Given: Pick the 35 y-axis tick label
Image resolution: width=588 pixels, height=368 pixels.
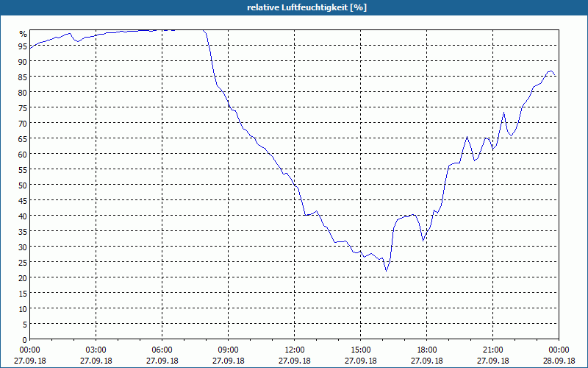Looking at the screenshot, I should pos(23,232).
